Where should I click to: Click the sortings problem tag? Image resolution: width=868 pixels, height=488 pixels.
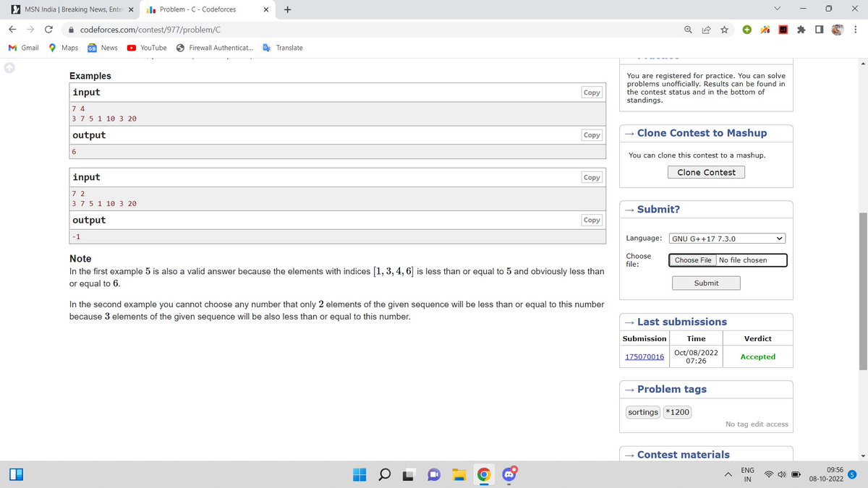(643, 412)
